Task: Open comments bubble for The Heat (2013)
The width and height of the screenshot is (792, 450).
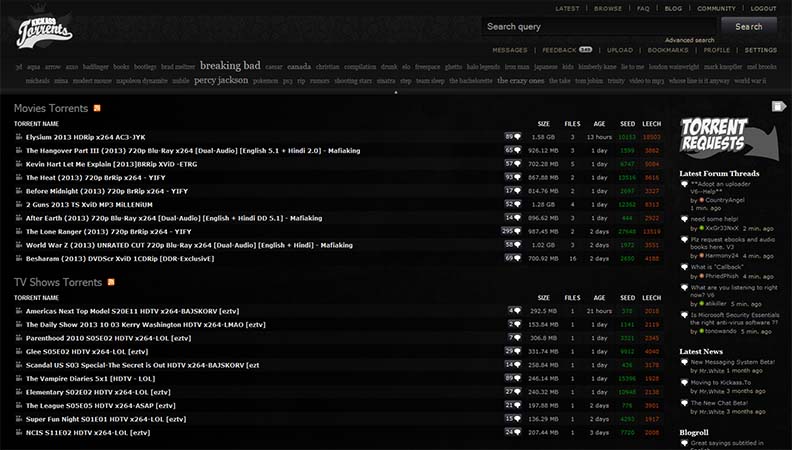Action: [x=513, y=177]
